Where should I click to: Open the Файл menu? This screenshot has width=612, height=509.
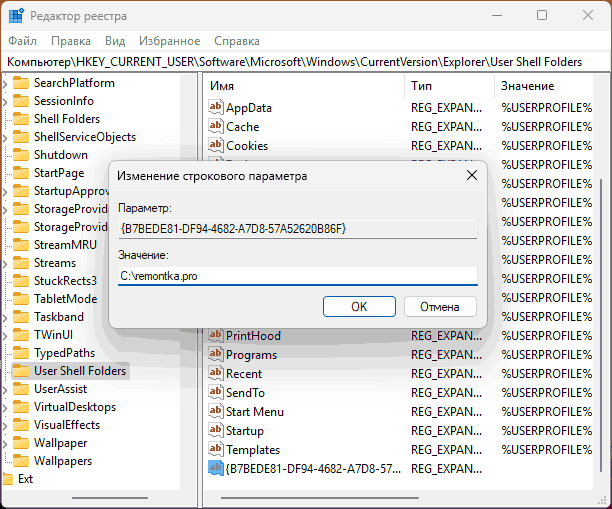click(22, 41)
